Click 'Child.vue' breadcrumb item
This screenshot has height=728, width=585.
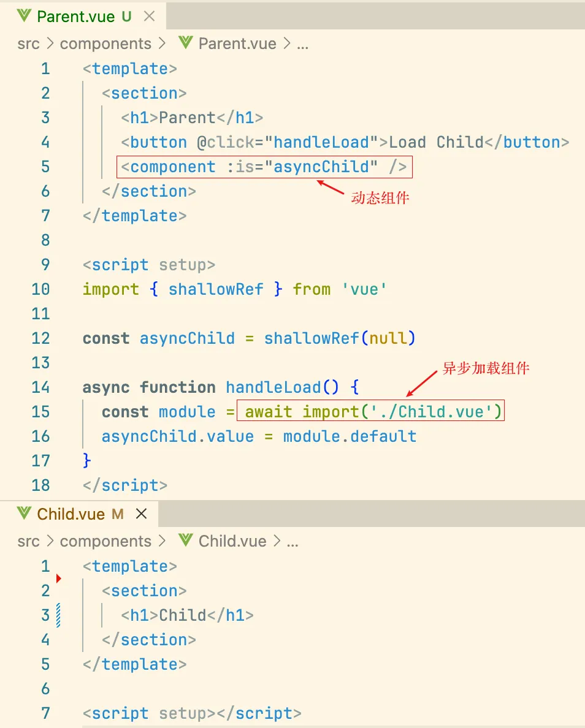tap(232, 541)
